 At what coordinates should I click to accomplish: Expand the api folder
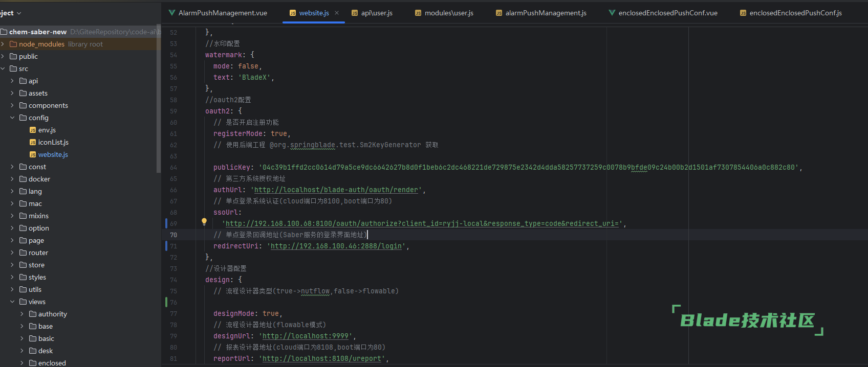(12, 81)
